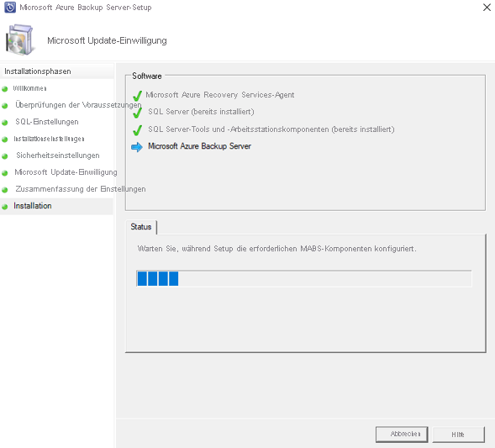Click green dot beside Microsoft Update-Einwilligung phase

coord(5,173)
